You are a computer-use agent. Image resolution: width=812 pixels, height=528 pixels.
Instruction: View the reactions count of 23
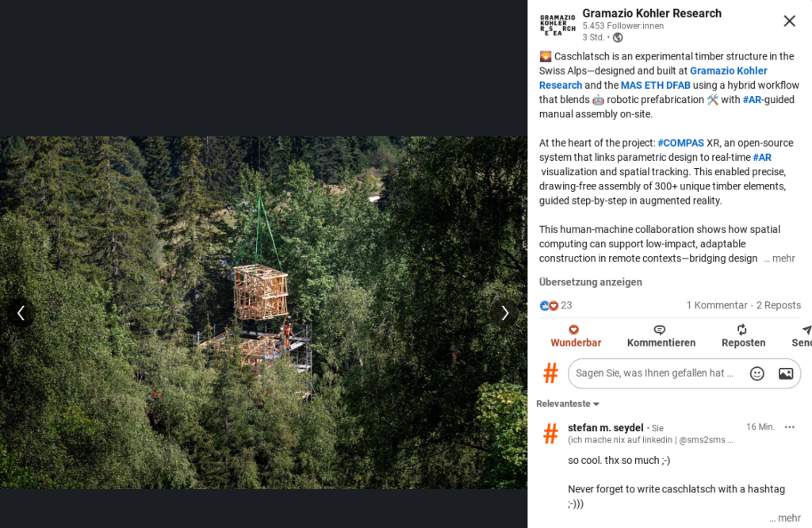556,305
